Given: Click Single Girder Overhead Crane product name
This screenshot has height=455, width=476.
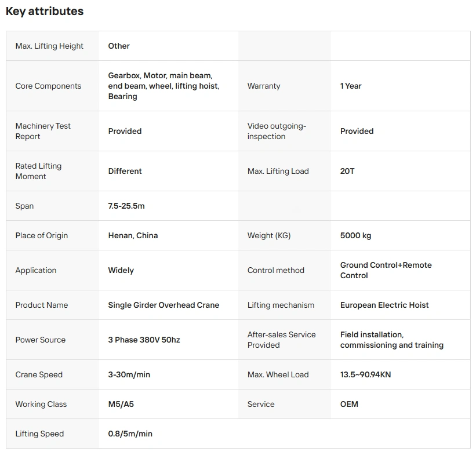Looking at the screenshot, I should point(163,305).
